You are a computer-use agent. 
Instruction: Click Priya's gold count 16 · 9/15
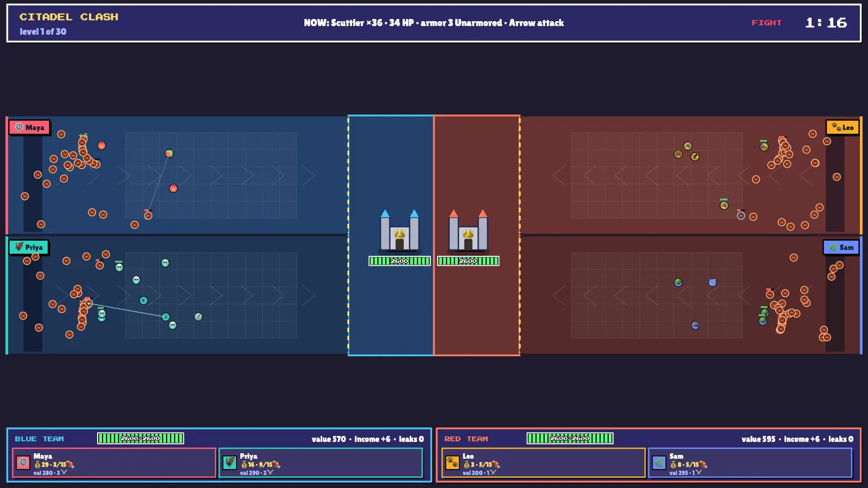coord(260,465)
